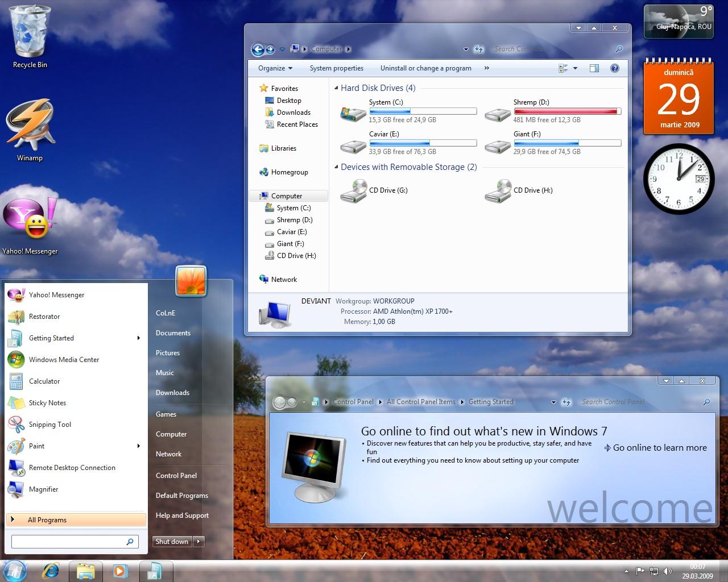Click the Back arrow in Computer window

click(x=258, y=49)
